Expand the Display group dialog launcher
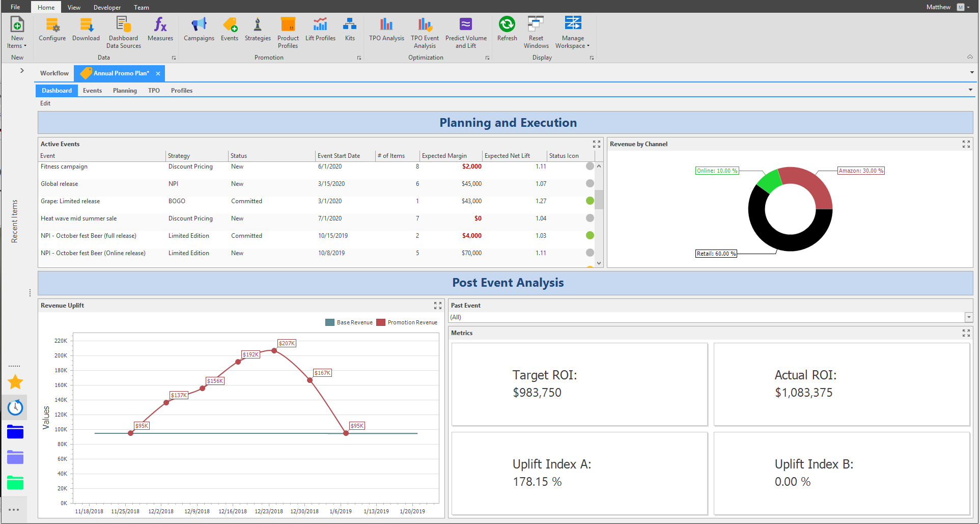The height and width of the screenshot is (524, 980). (x=592, y=58)
